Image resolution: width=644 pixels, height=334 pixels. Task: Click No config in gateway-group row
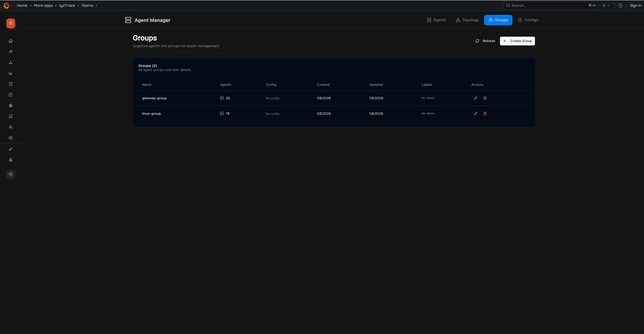(273, 98)
